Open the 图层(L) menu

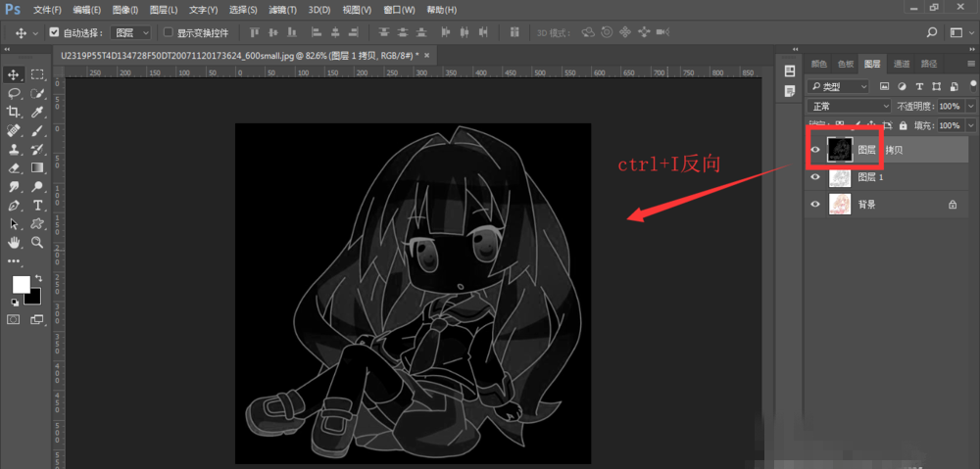164,10
